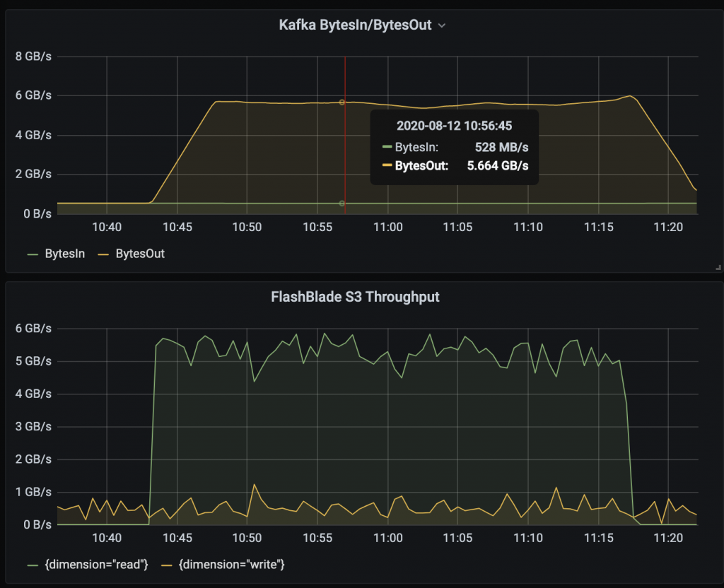The height and width of the screenshot is (588, 724).
Task: Click the 10:50 time label in the FlashBlade panel
Action: [x=247, y=538]
